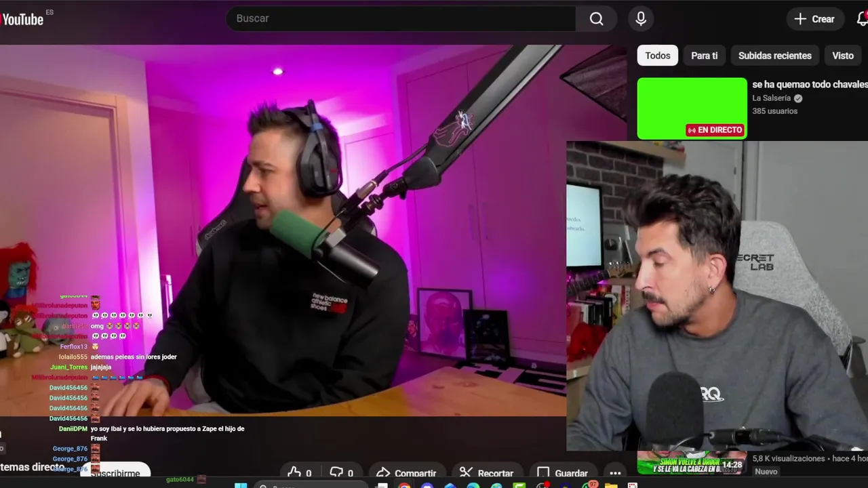This screenshot has height=488, width=868.
Task: Share video via Compartir button
Action: [x=407, y=473]
